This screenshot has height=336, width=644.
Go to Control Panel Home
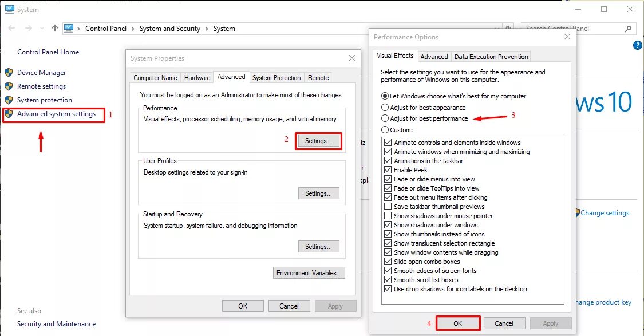tap(48, 52)
